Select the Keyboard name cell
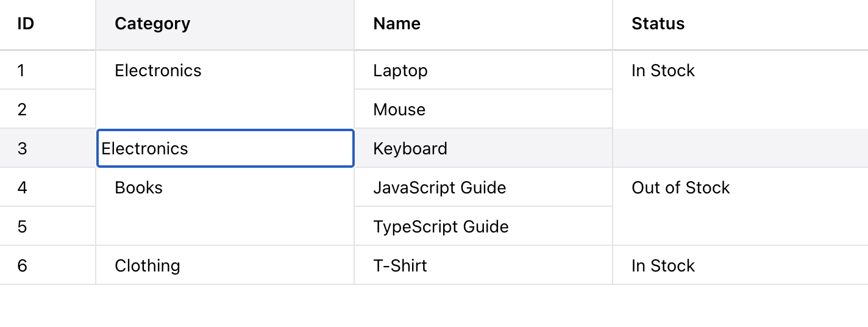Image resolution: width=868 pixels, height=327 pixels. [410, 149]
